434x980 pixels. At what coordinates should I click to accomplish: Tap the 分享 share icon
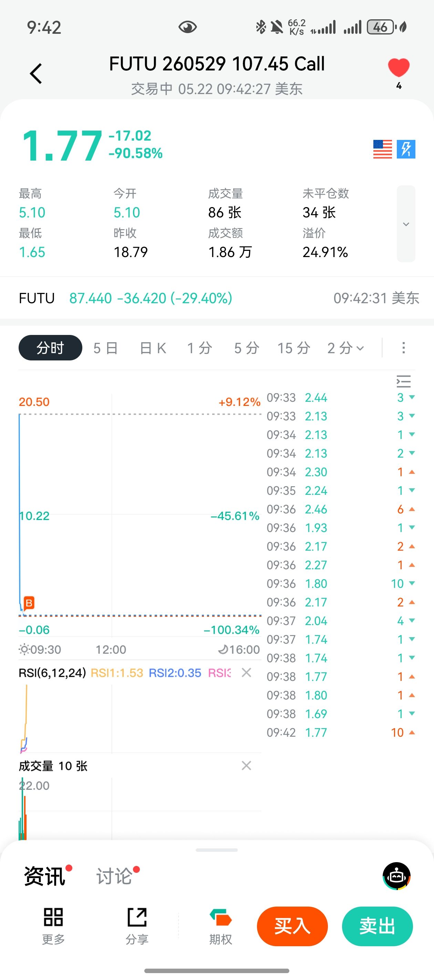pyautogui.click(x=137, y=926)
